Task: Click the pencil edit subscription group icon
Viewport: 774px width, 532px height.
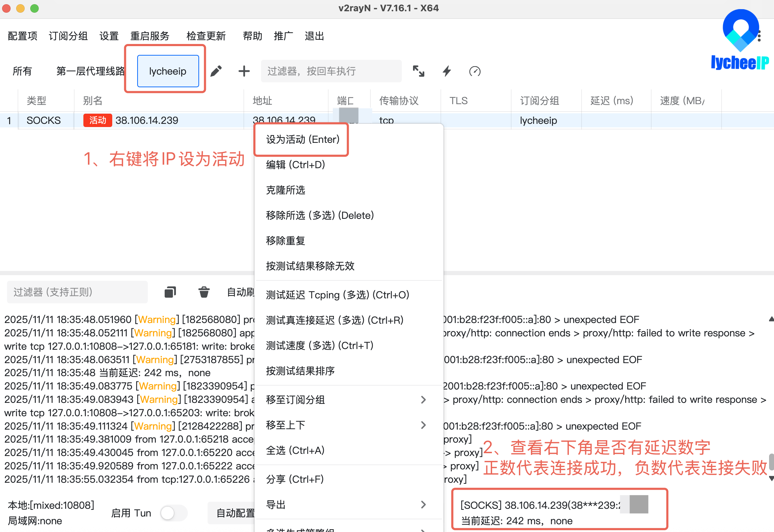Action: pos(216,71)
